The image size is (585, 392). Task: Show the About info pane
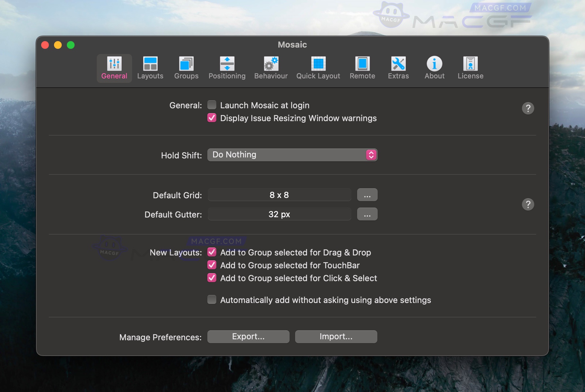[x=434, y=68]
